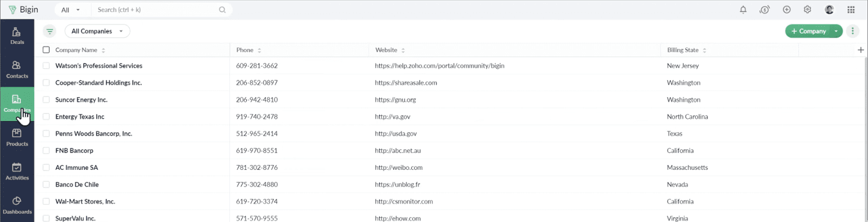The height and width of the screenshot is (222, 868).
Task: Open the settings gear
Action: [807, 10]
